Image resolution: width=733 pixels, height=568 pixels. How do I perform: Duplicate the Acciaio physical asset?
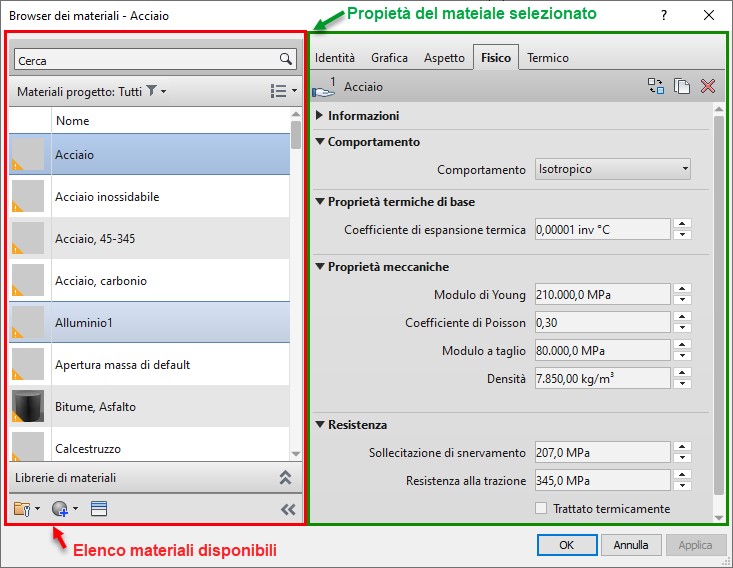[x=682, y=86]
